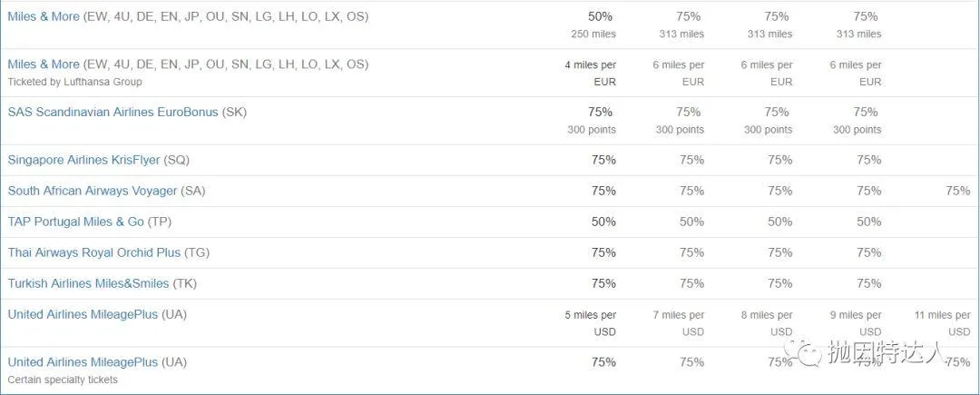Open Singapore Airlines KrisFlyer link
Viewport: 980px width, 395px height.
pos(83,160)
